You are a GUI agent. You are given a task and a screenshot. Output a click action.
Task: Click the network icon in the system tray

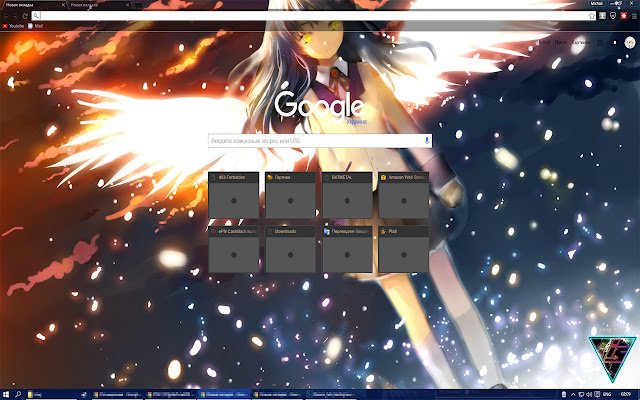coord(581,394)
